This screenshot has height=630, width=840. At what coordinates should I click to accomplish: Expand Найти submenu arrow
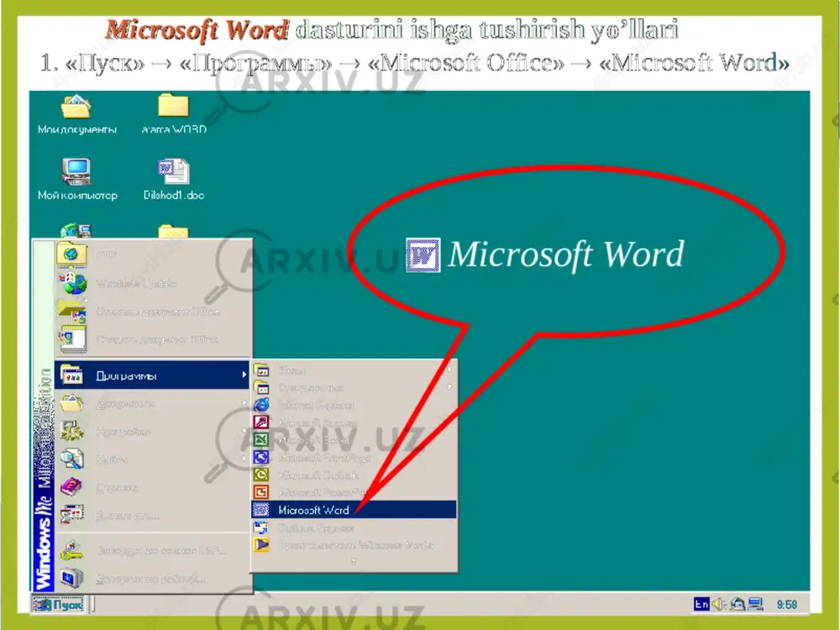(x=244, y=459)
